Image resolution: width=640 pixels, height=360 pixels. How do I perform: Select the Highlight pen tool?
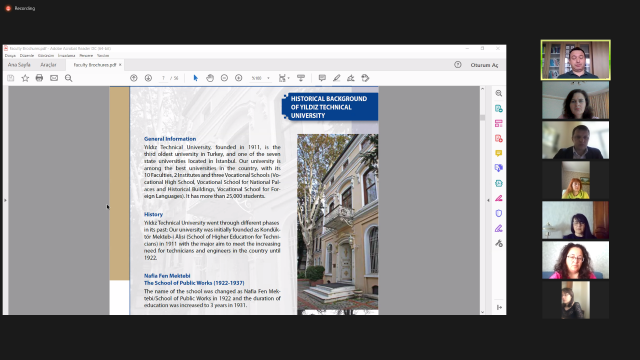336,78
